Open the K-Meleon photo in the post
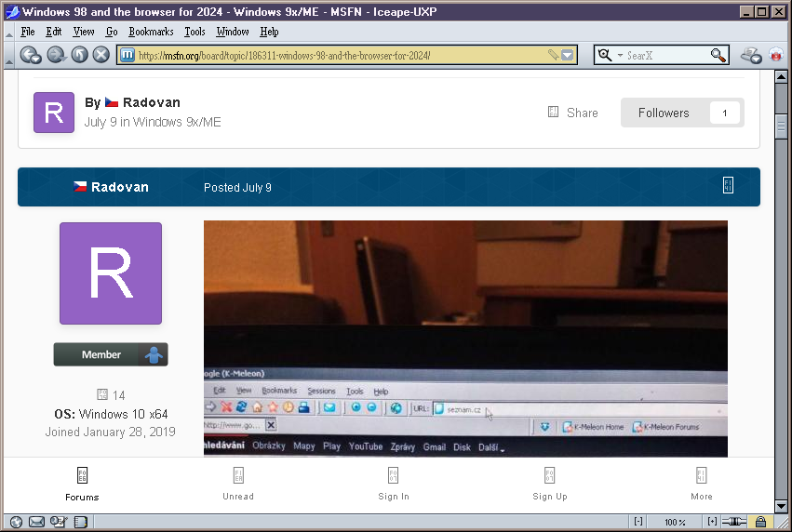792x532 pixels. pos(465,339)
